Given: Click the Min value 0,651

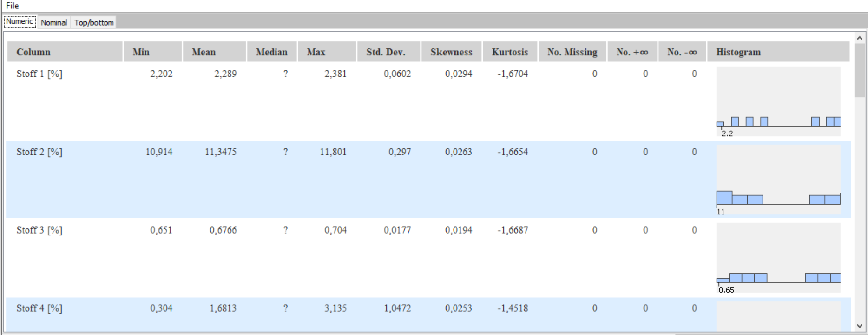Looking at the screenshot, I should (161, 230).
